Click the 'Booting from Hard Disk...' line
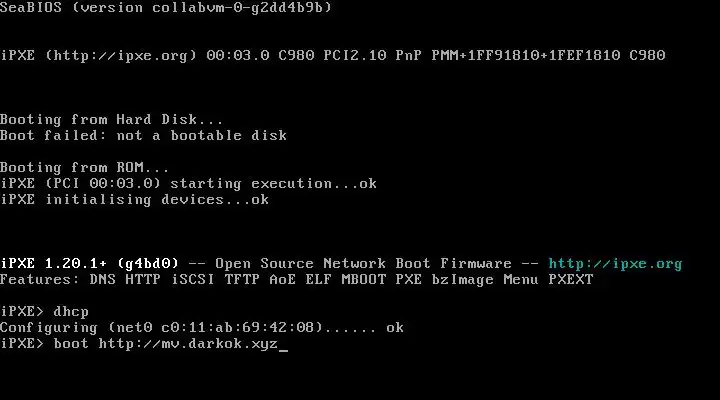The image size is (720, 400). tap(112, 119)
